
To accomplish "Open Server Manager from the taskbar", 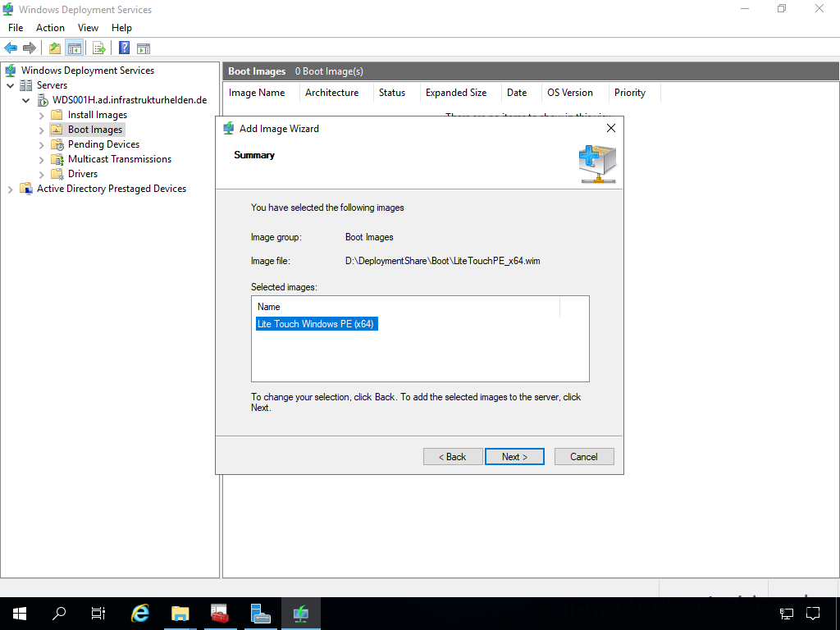I will coord(260,613).
